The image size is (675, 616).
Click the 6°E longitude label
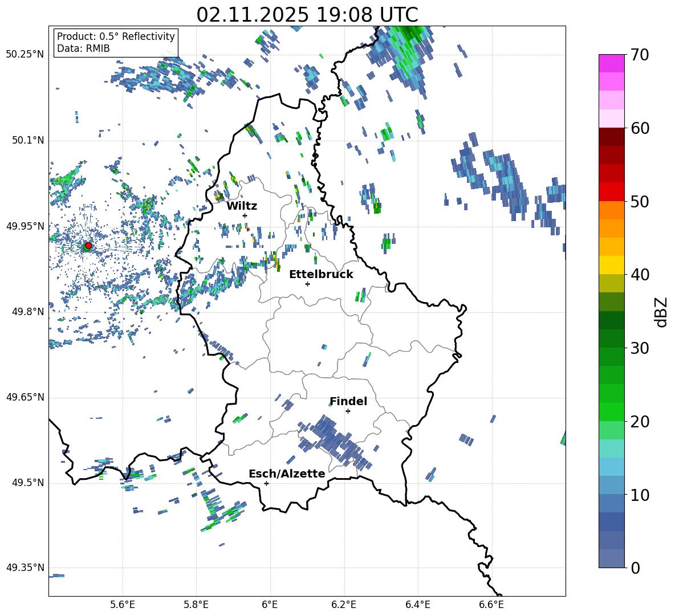coord(270,605)
